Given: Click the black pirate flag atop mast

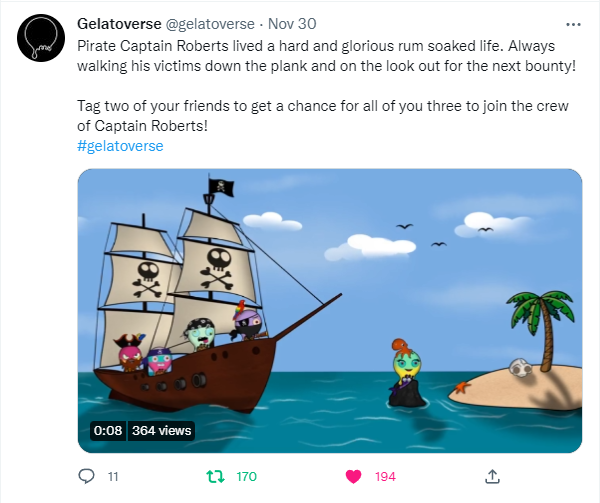Looking at the screenshot, I should tap(221, 187).
